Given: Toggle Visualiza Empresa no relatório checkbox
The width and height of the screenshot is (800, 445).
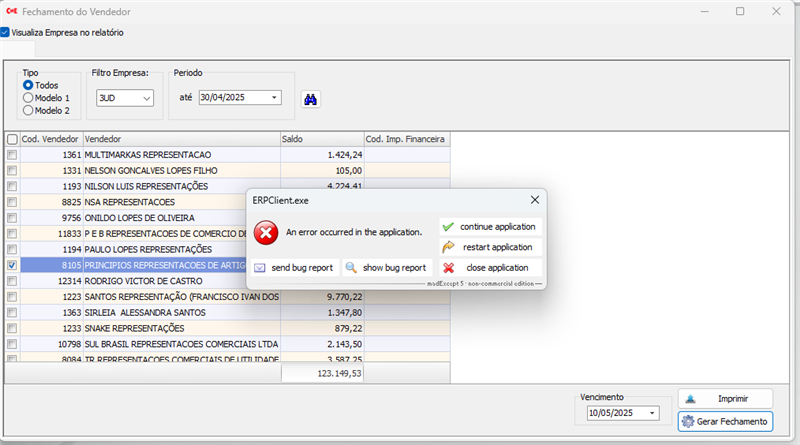Looking at the screenshot, I should point(5,32).
